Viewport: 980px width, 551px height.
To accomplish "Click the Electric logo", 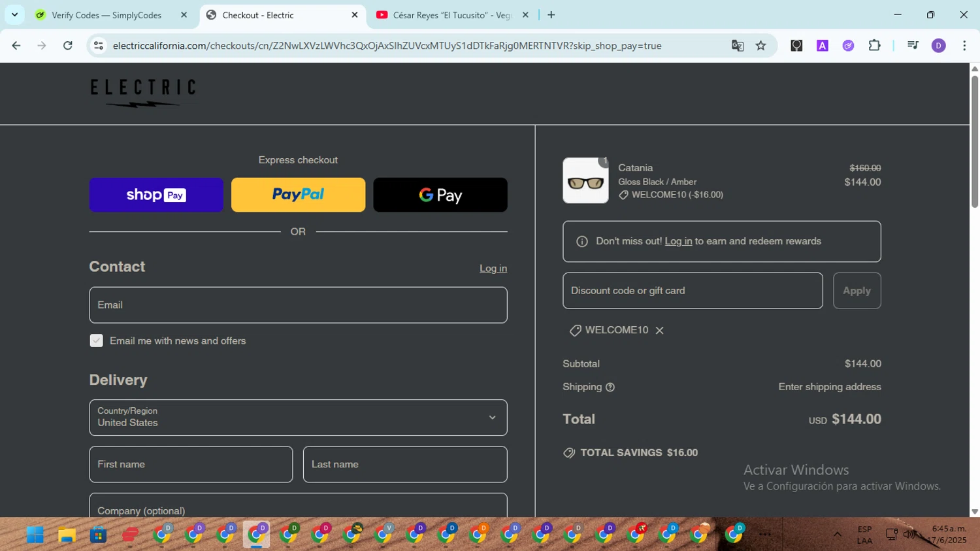I will point(143,93).
